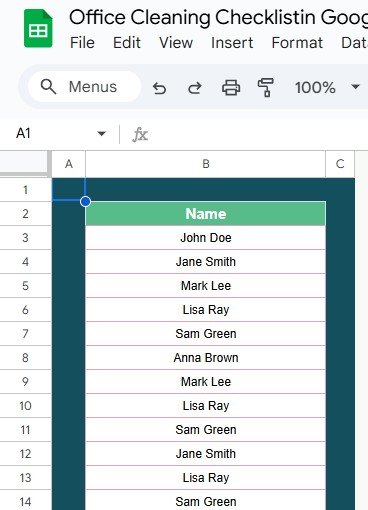Select Mark Lee in row 9
This screenshot has height=510, width=368.
tap(206, 382)
